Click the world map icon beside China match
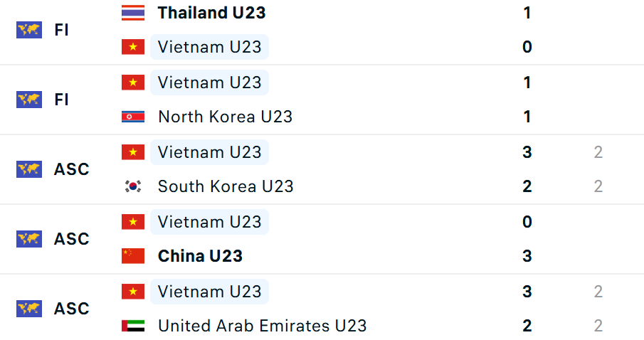The image size is (644, 340). (29, 239)
